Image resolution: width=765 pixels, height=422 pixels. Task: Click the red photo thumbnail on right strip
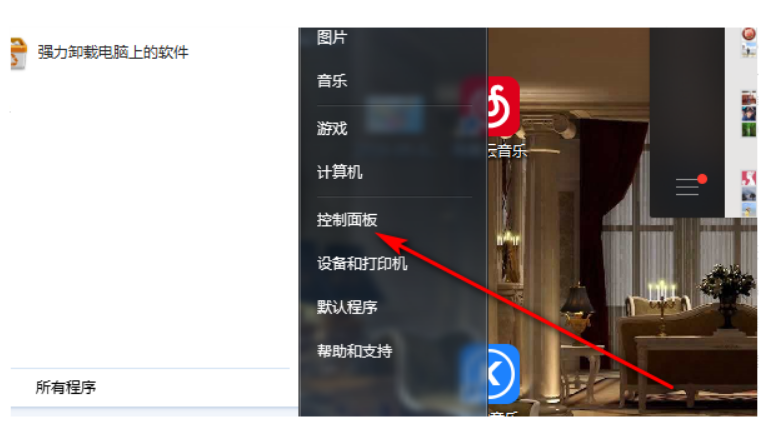click(x=749, y=97)
